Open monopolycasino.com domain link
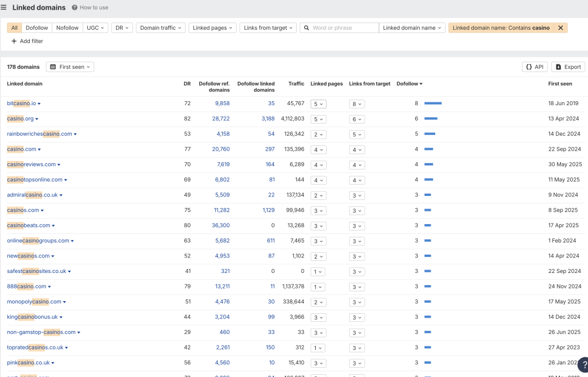Image resolution: width=588 pixels, height=377 pixels. coord(34,302)
